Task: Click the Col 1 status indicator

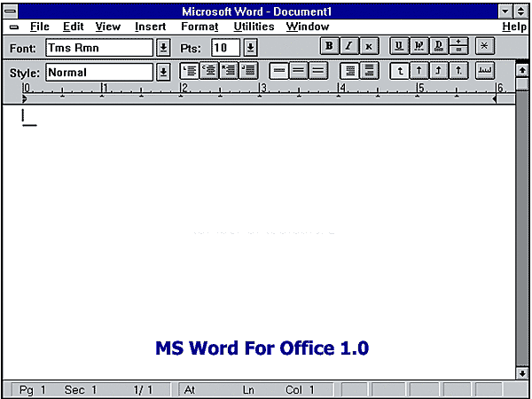Action: [300, 390]
